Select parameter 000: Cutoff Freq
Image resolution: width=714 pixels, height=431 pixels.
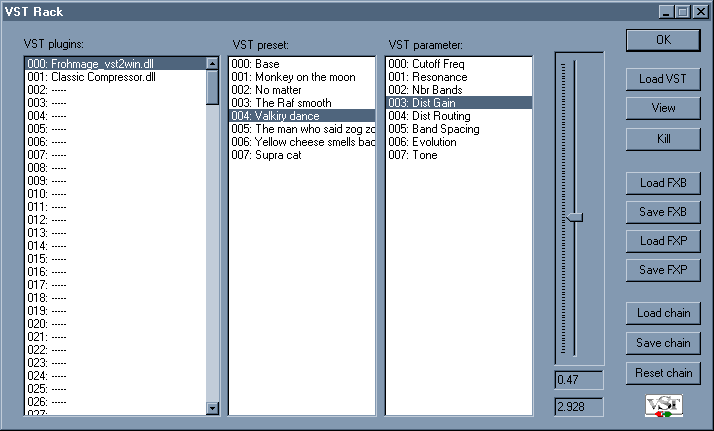[x=459, y=64]
